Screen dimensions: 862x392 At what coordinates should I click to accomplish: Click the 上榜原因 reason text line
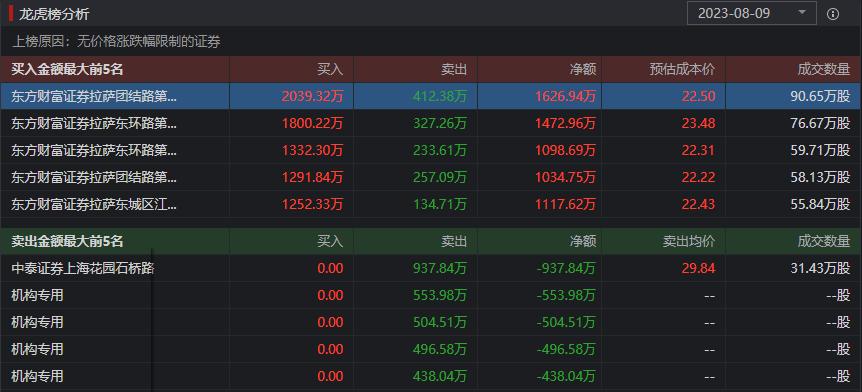(x=117, y=41)
